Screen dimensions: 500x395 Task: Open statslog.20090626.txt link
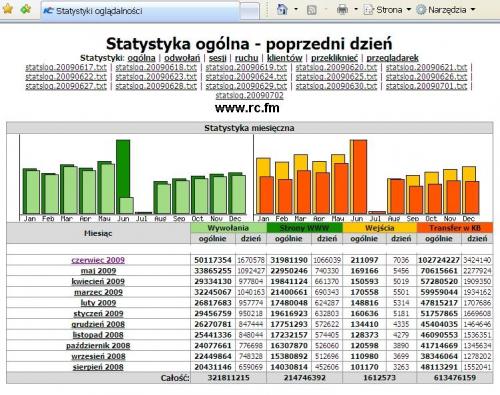pyautogui.click(x=426, y=77)
